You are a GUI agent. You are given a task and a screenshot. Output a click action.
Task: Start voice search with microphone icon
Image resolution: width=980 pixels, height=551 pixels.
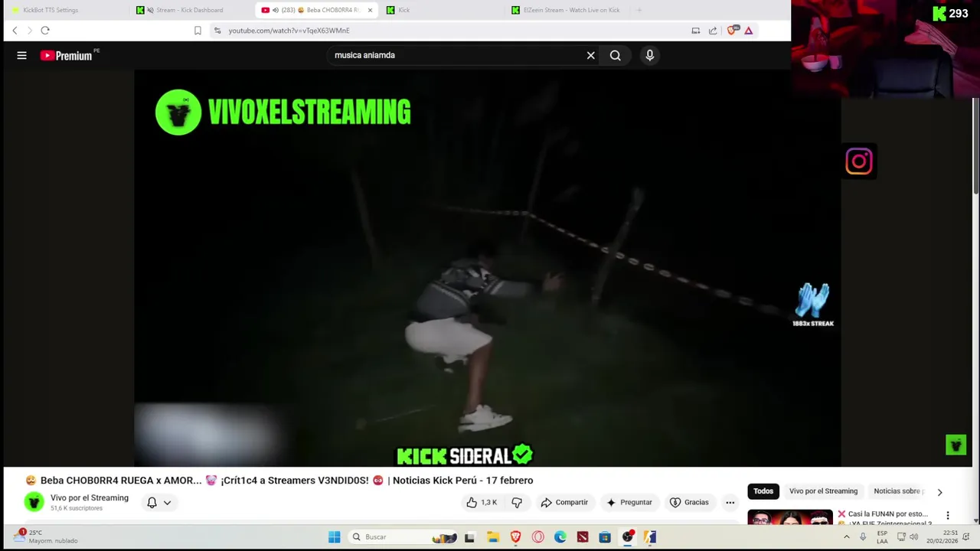pyautogui.click(x=649, y=55)
